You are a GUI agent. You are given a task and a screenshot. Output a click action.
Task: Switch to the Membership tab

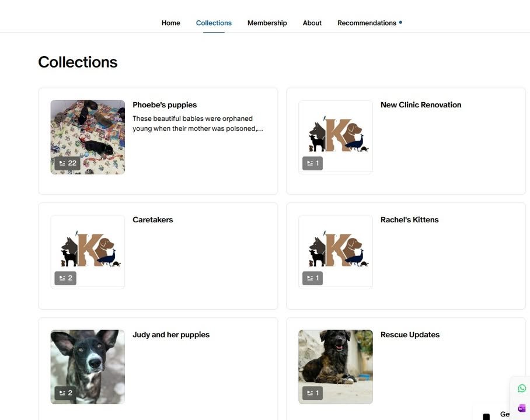pyautogui.click(x=267, y=23)
